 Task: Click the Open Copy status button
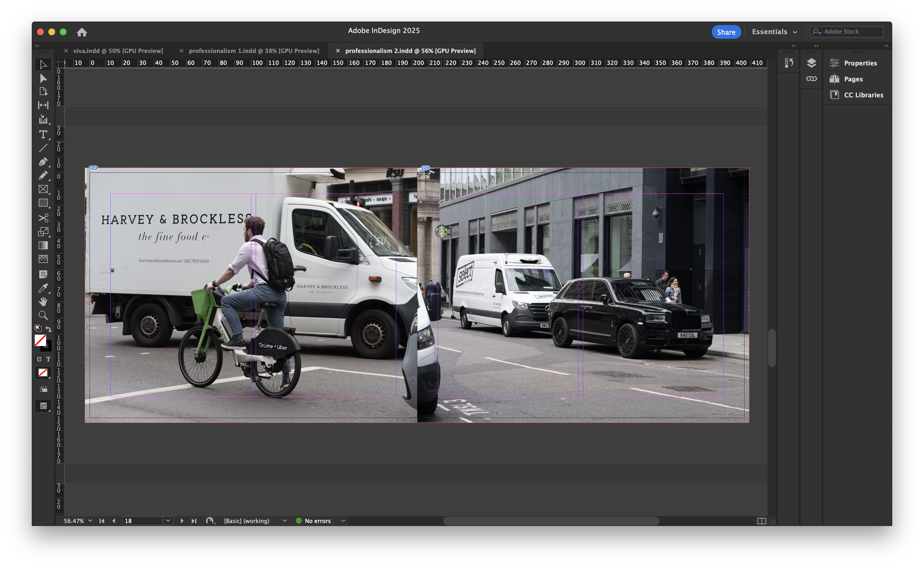(x=210, y=521)
